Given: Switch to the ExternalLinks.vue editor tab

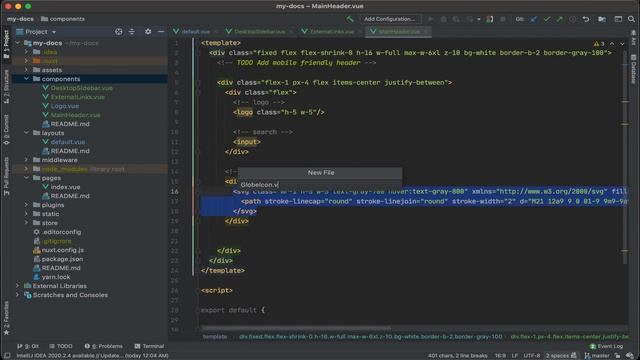Looking at the screenshot, I should pyautogui.click(x=331, y=31).
